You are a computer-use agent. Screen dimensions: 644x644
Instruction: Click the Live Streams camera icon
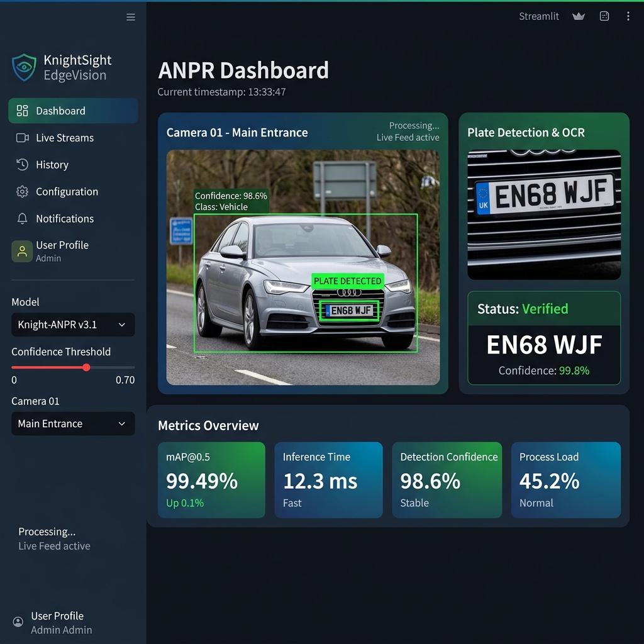22,138
